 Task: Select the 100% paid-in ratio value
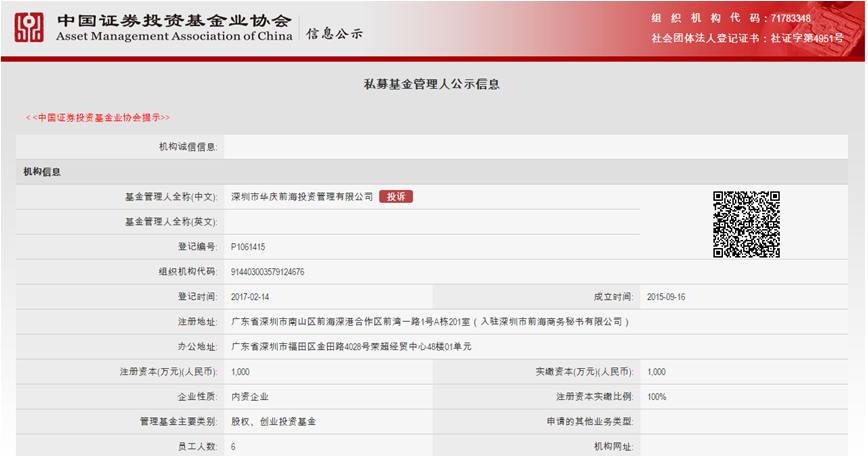coord(657,397)
